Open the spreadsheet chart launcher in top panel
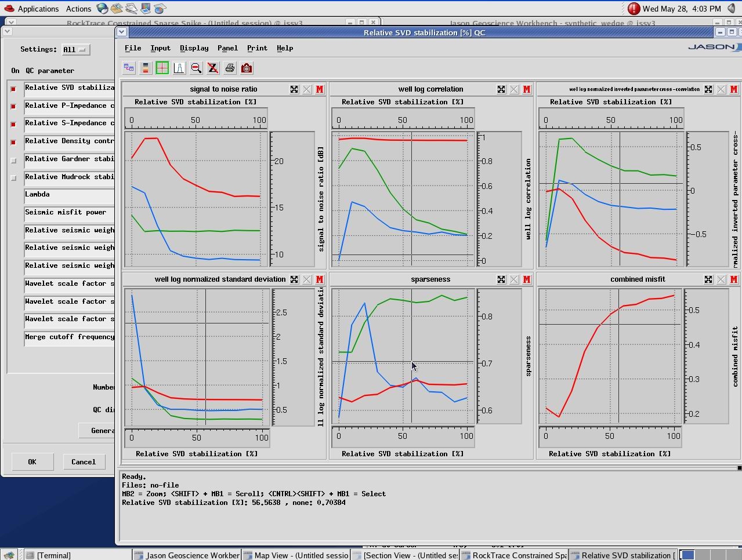Viewport: 742px width, 560px height. click(160, 8)
